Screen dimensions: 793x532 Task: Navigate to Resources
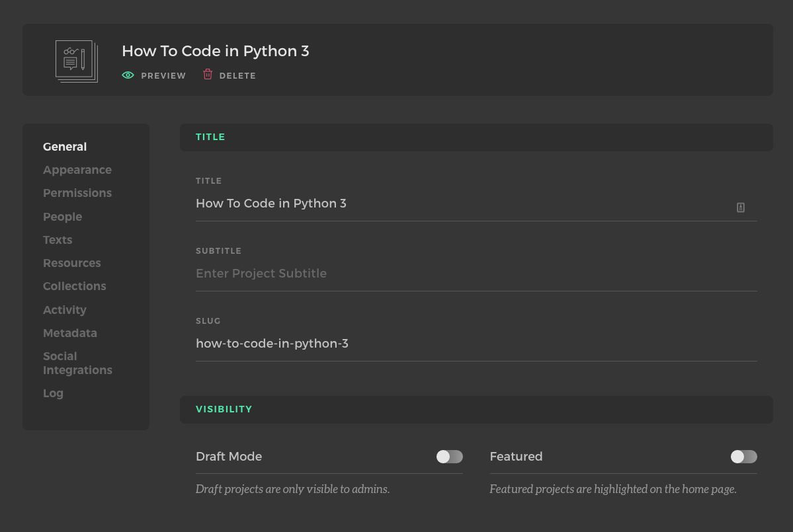pyautogui.click(x=72, y=263)
